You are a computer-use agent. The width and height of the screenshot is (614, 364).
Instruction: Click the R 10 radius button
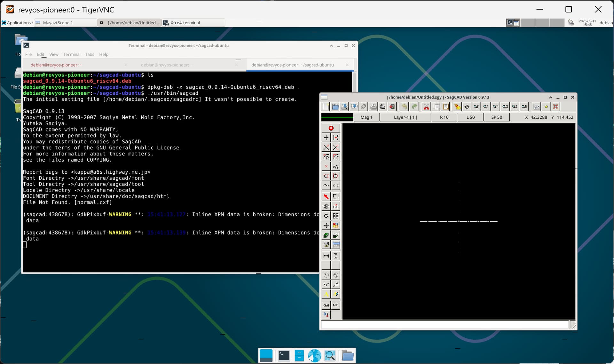[x=444, y=117]
